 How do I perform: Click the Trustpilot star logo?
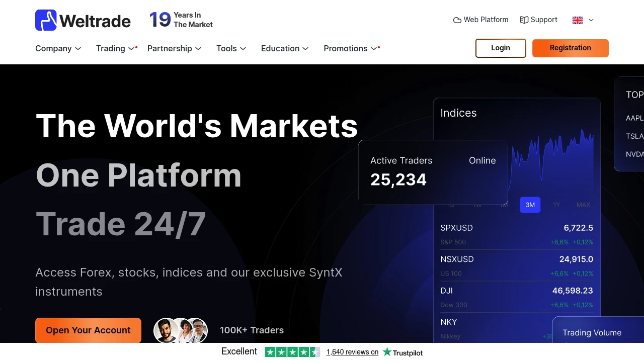pyautogui.click(x=387, y=352)
